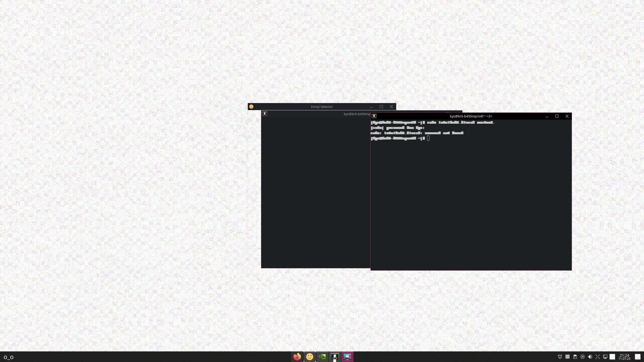
Task: Click the Konsole taskbar icon
Action: coord(335,356)
